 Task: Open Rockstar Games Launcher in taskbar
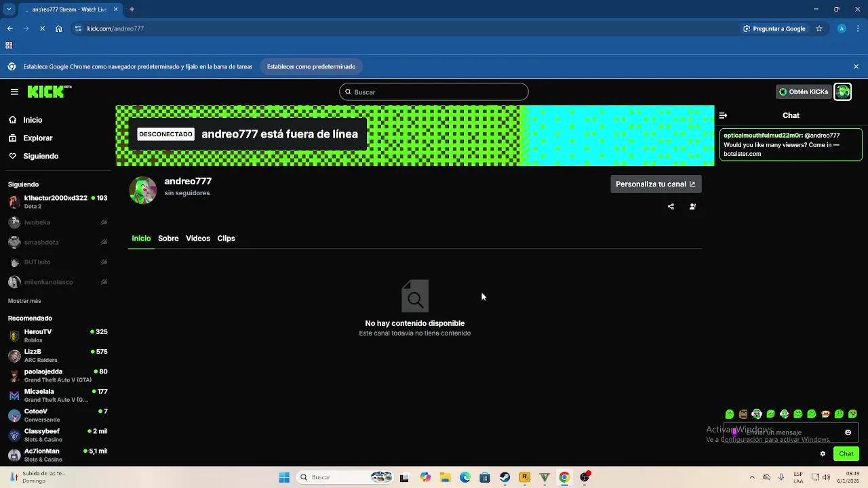point(525,477)
